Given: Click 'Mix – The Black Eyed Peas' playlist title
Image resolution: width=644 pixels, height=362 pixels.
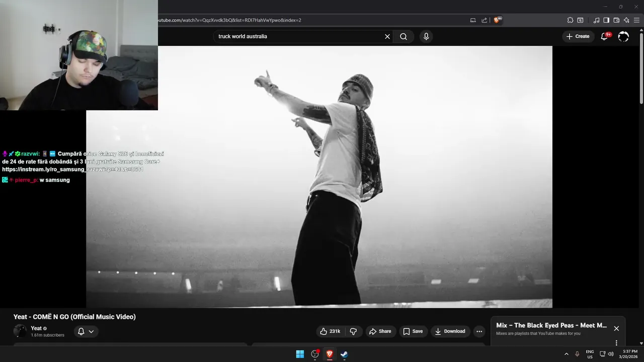Looking at the screenshot, I should click(x=551, y=325).
